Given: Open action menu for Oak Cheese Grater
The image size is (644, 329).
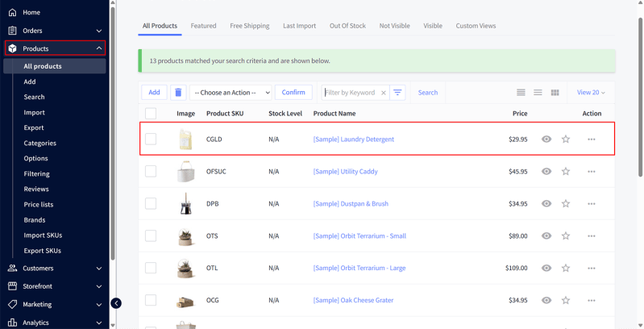Looking at the screenshot, I should pos(592,300).
